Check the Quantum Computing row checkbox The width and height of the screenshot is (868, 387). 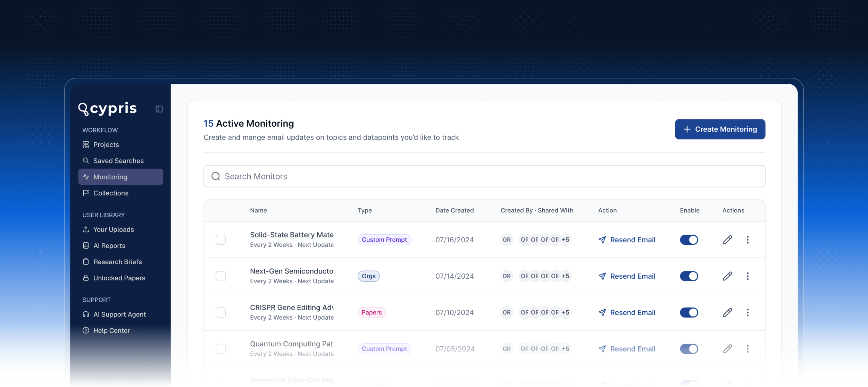pos(220,349)
